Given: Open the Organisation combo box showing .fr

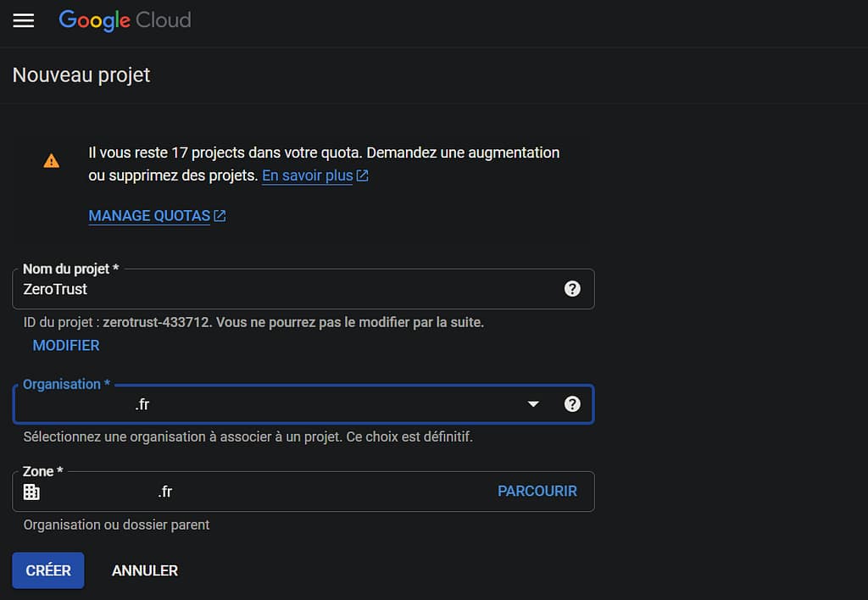Looking at the screenshot, I should (271, 405).
